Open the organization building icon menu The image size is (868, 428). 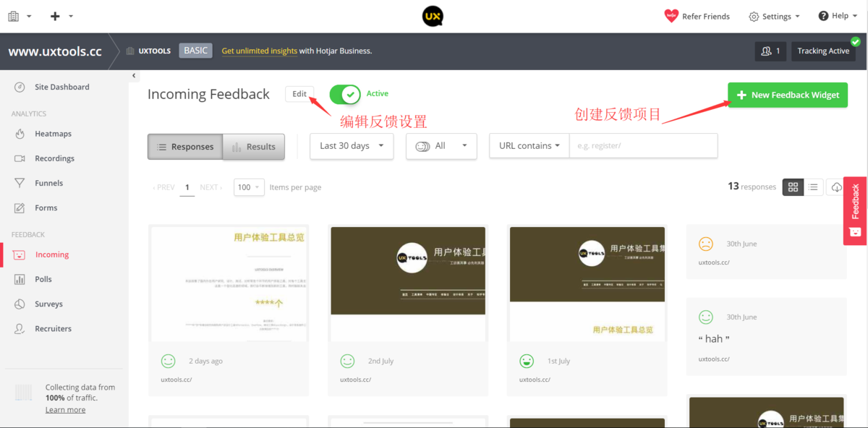pos(20,16)
